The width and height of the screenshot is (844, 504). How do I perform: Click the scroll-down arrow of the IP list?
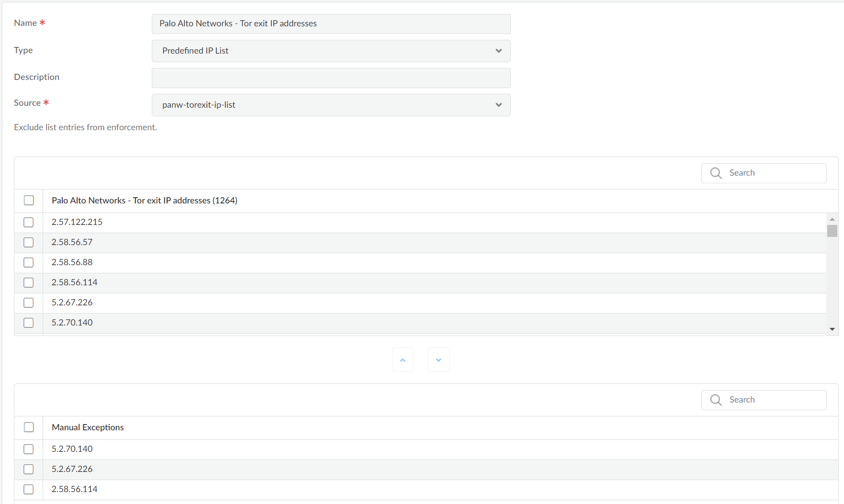[x=832, y=329]
